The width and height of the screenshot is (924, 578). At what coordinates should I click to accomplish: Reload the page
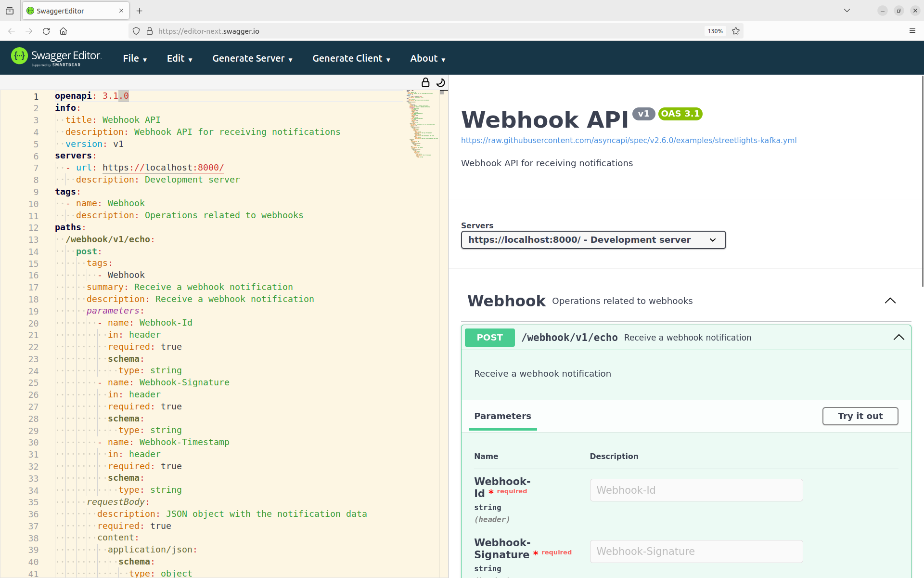tap(46, 31)
